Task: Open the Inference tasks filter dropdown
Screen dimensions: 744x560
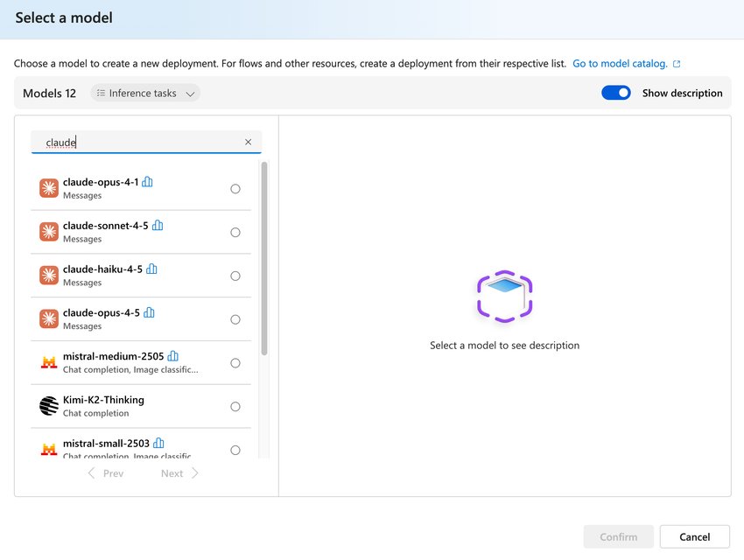Action: coord(145,92)
